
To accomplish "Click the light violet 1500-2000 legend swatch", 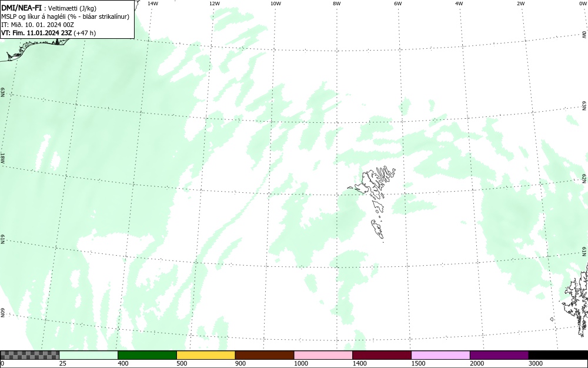I will click(440, 355).
